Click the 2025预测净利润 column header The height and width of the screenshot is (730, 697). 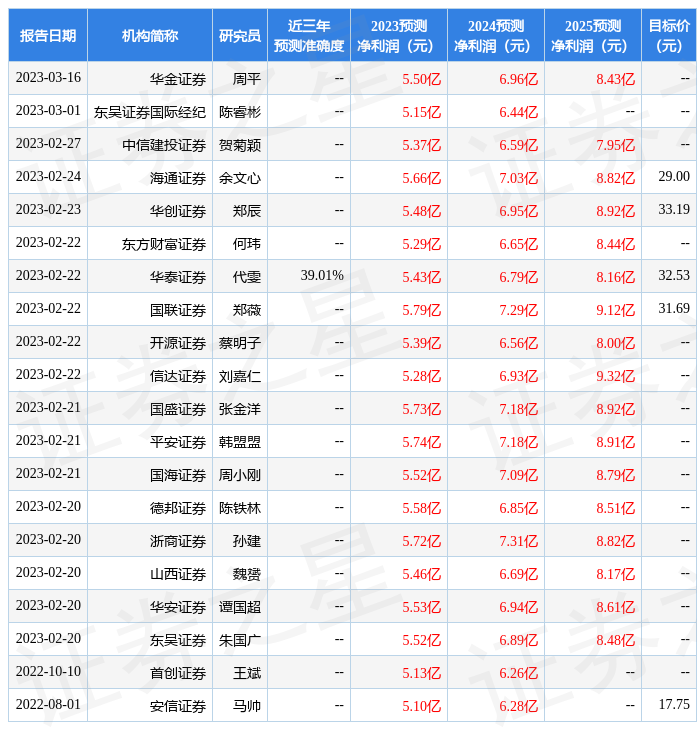(x=593, y=35)
